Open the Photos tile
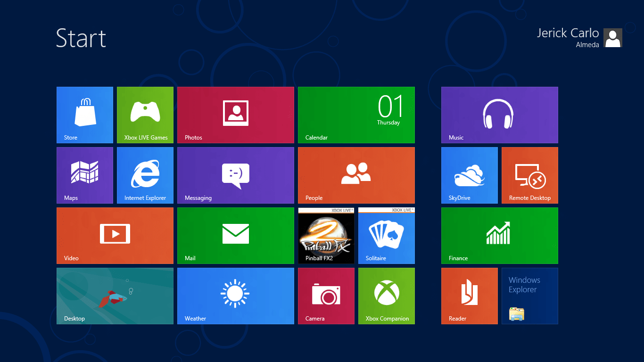This screenshot has height=362, width=644. pyautogui.click(x=236, y=115)
